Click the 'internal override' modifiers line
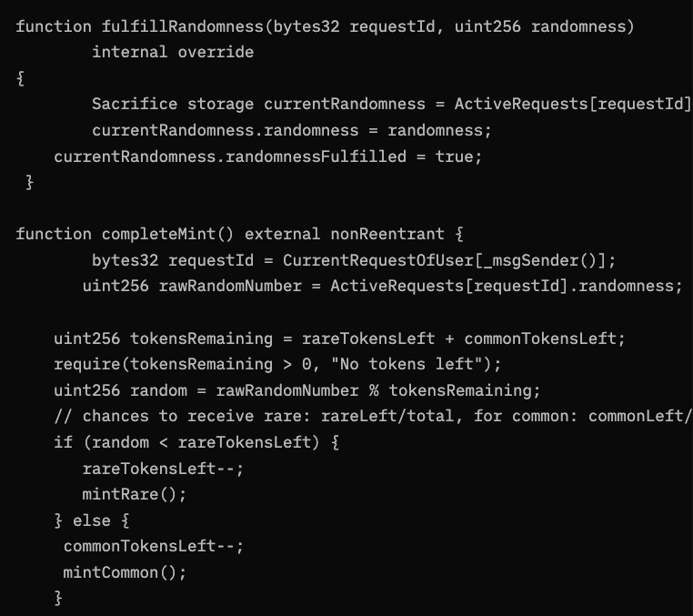Viewport: 693px width, 616px height. pos(173,52)
